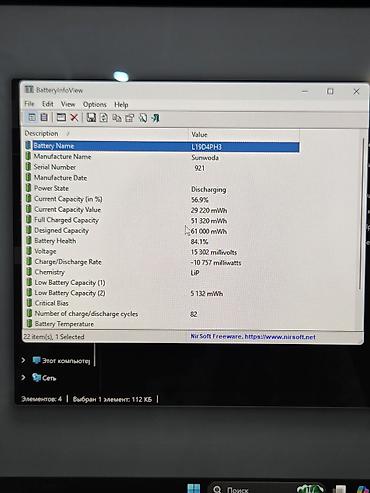
Task: Select the Serial Number row
Action: click(x=162, y=167)
